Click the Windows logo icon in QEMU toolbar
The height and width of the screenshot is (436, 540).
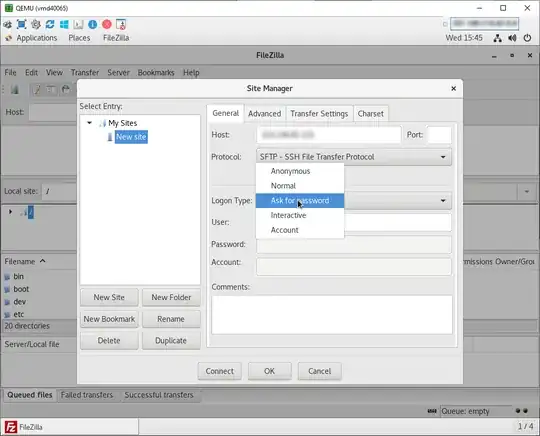pos(64,24)
